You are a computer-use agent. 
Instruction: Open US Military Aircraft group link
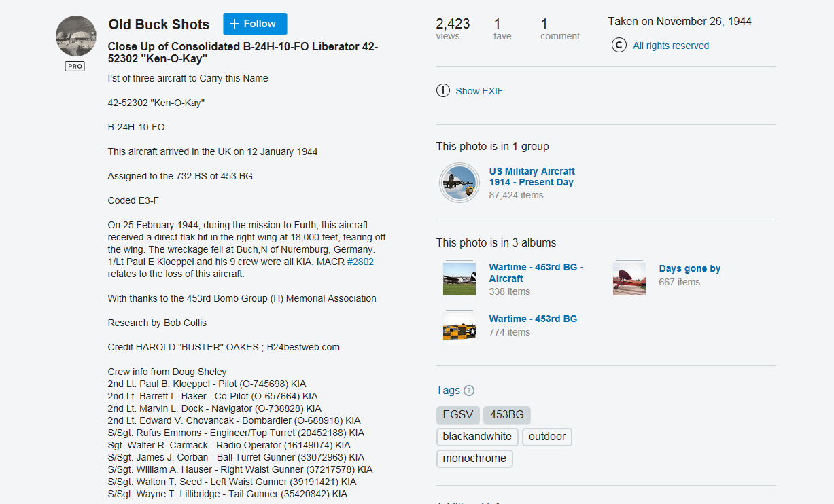pos(532,177)
